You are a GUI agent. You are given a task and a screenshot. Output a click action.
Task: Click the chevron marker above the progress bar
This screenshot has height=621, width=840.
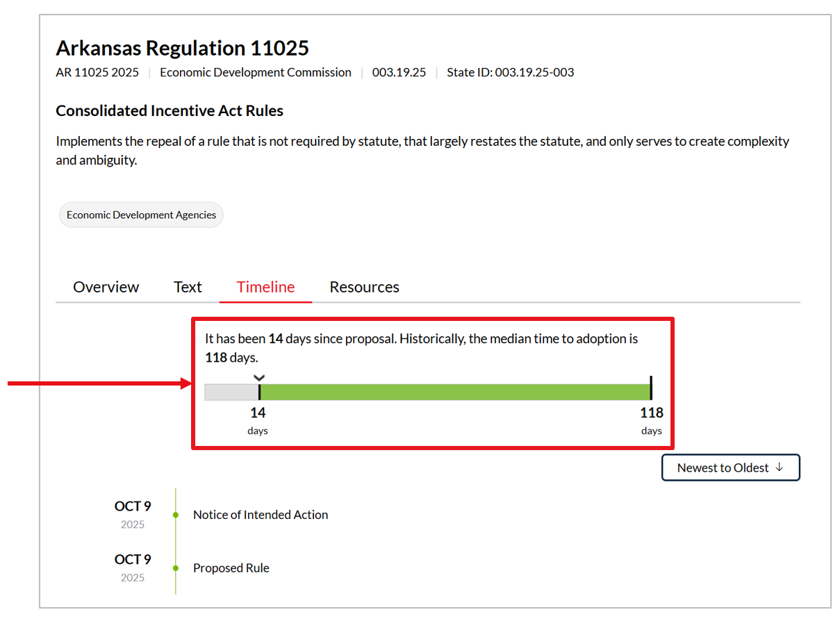pyautogui.click(x=259, y=378)
